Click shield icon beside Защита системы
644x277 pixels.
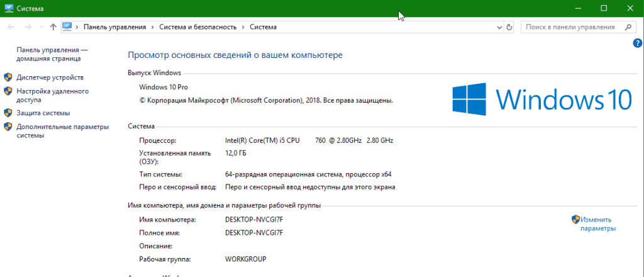tap(8, 113)
